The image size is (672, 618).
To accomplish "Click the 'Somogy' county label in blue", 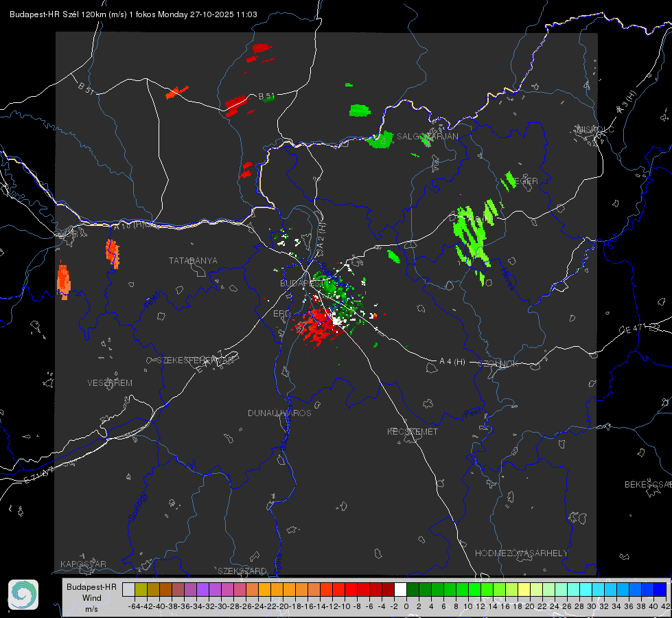I will [x=137, y=507].
